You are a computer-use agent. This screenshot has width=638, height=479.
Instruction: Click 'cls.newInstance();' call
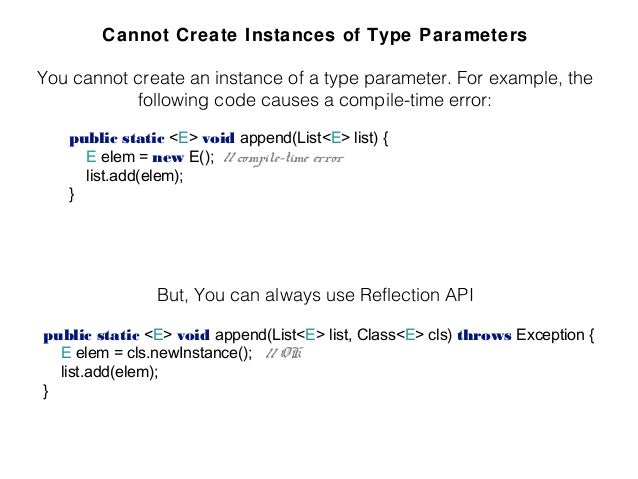(190, 353)
